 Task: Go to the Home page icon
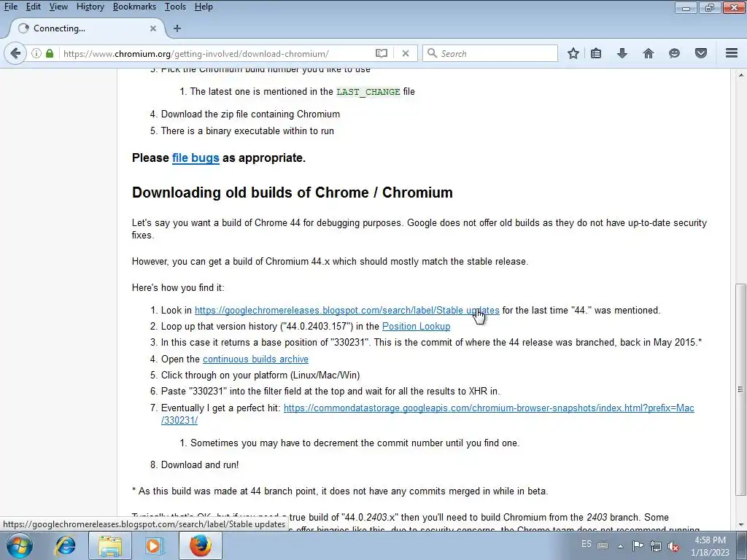tap(649, 53)
